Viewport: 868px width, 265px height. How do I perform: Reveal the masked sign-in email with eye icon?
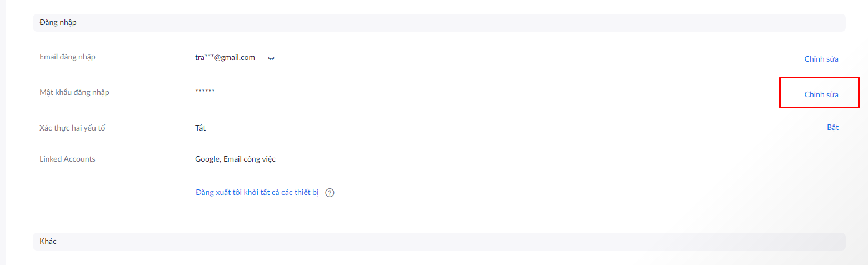(x=272, y=58)
